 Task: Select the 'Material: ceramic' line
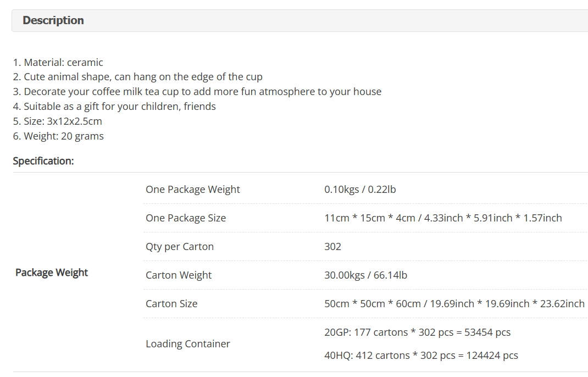point(58,62)
